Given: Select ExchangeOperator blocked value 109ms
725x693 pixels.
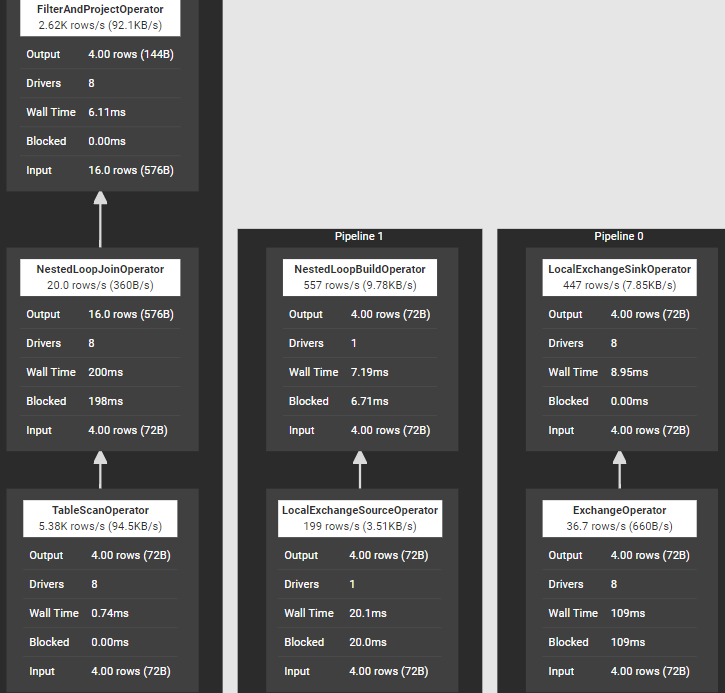Looking at the screenshot, I should click(x=627, y=642).
